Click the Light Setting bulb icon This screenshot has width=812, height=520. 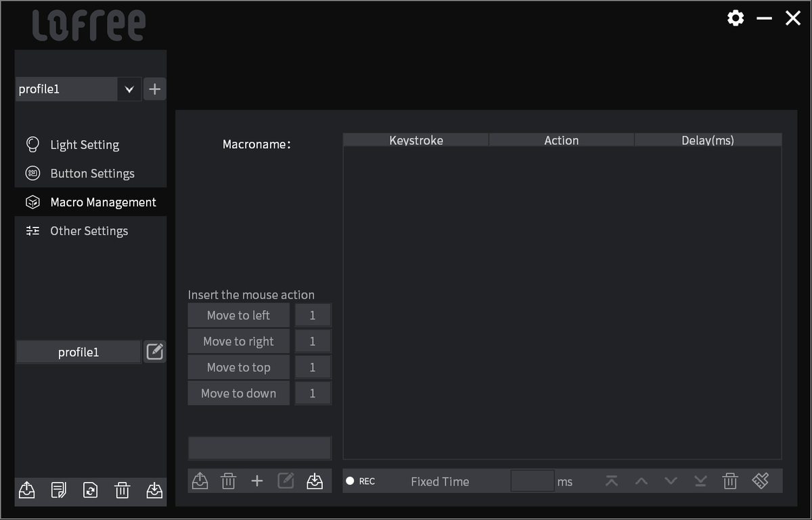click(x=32, y=144)
